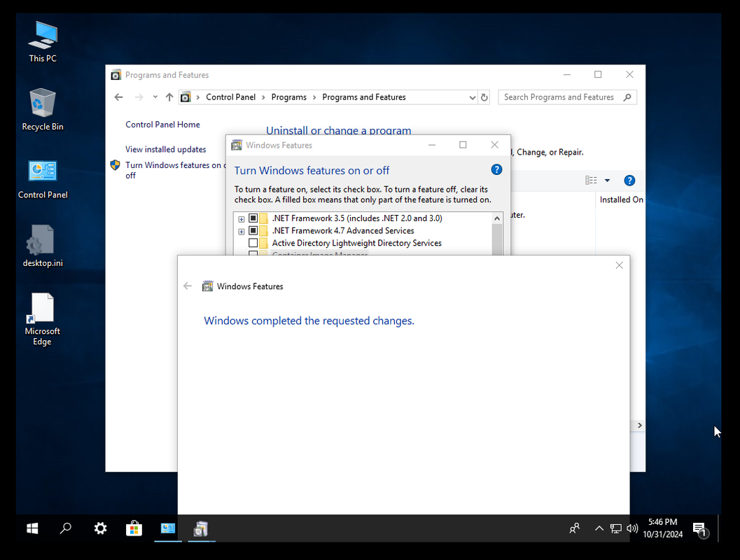
Task: Open Control Panel desktop shortcut
Action: pos(43,178)
